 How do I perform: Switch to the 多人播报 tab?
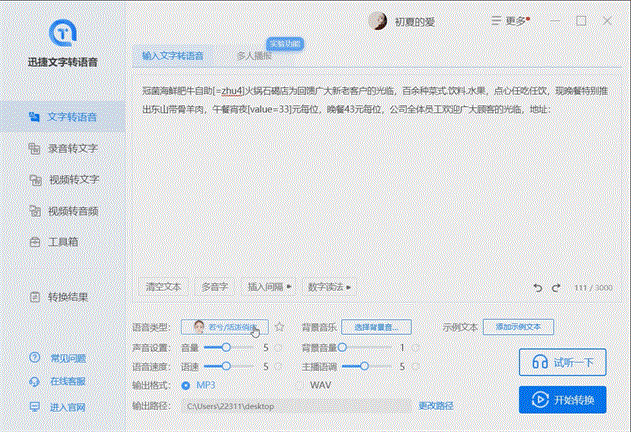tap(253, 56)
